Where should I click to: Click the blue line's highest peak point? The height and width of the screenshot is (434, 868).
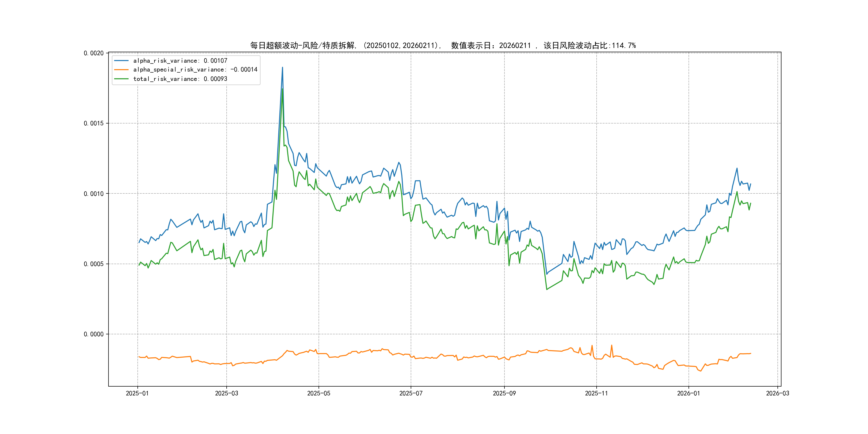point(282,68)
